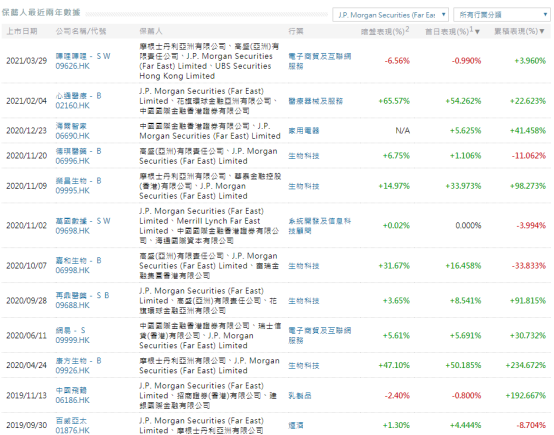Viewport: 554px width, 435px height.
Task: Open the industry link in the 2020/11/09 row
Action: pyautogui.click(x=304, y=186)
